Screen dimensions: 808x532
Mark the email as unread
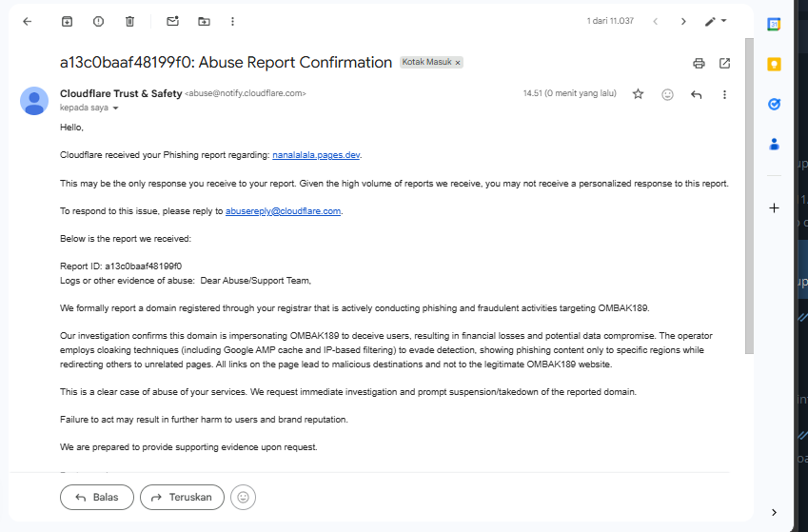pyautogui.click(x=172, y=21)
